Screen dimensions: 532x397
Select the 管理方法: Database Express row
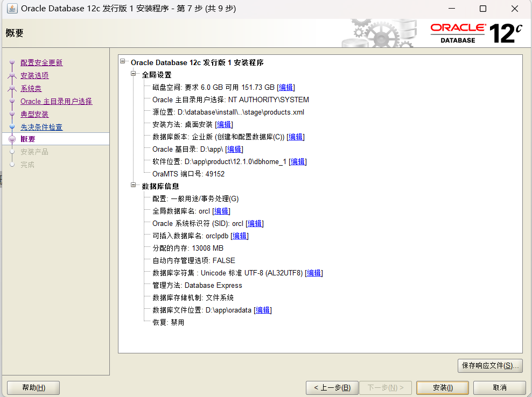coord(197,286)
